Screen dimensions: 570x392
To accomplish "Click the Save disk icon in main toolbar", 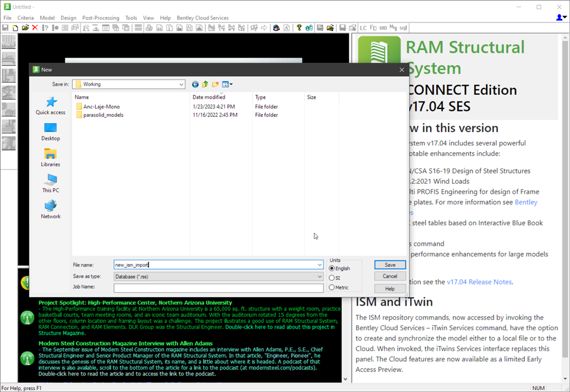I will click(x=6, y=27).
